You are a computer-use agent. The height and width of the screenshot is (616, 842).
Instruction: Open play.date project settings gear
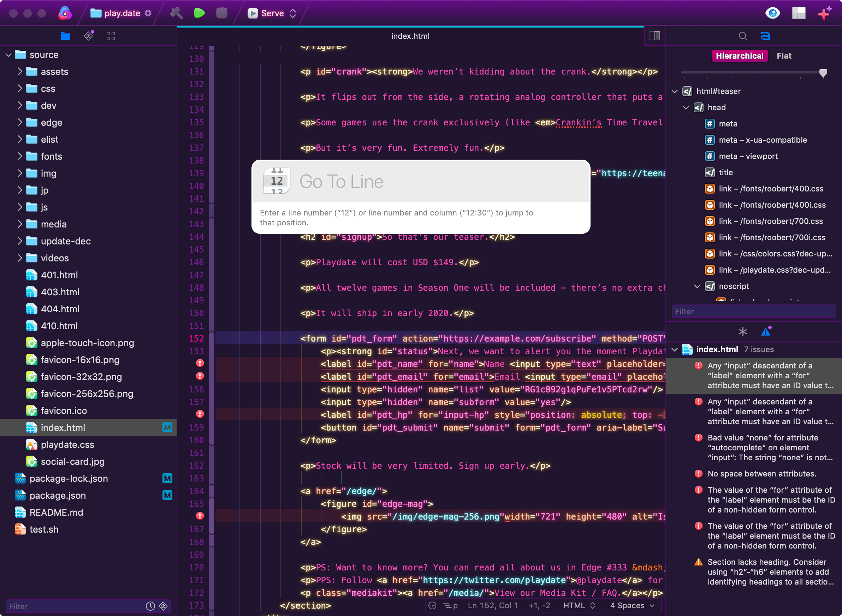[x=148, y=13]
